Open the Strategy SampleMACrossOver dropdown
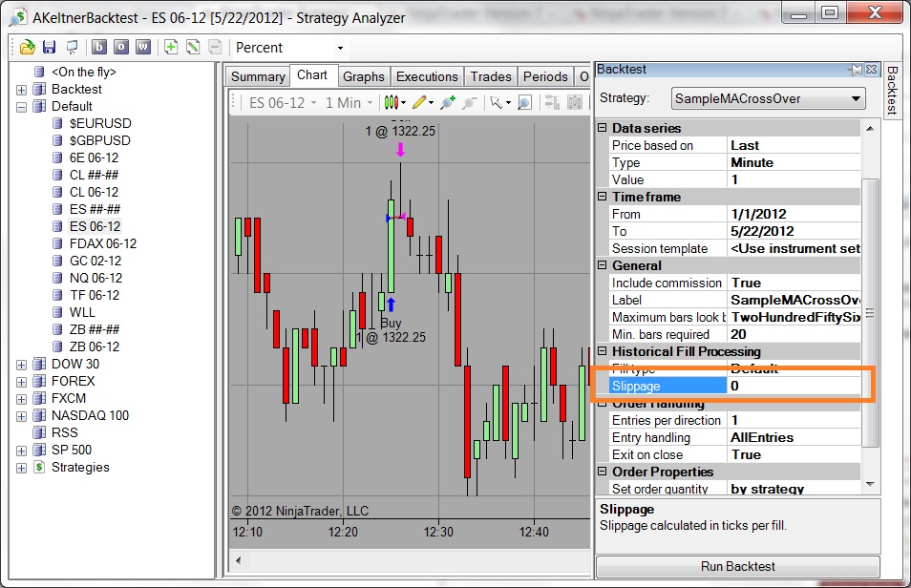This screenshot has width=911, height=588. [768, 98]
